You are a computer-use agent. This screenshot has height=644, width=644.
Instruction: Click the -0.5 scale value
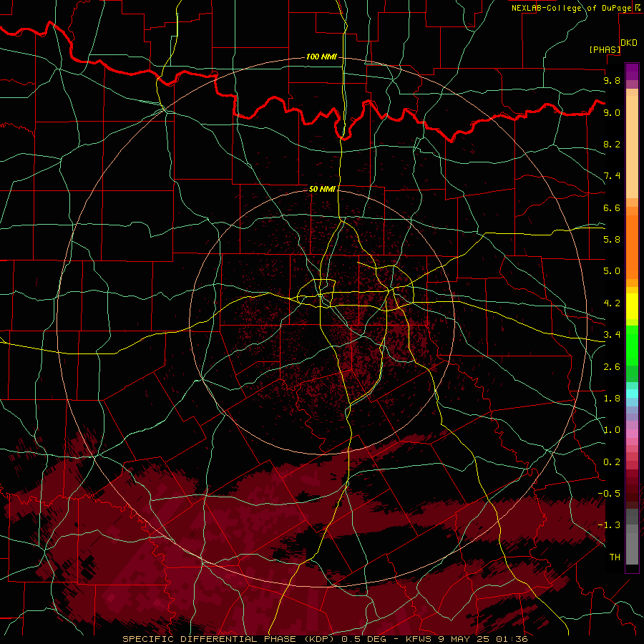(x=609, y=494)
